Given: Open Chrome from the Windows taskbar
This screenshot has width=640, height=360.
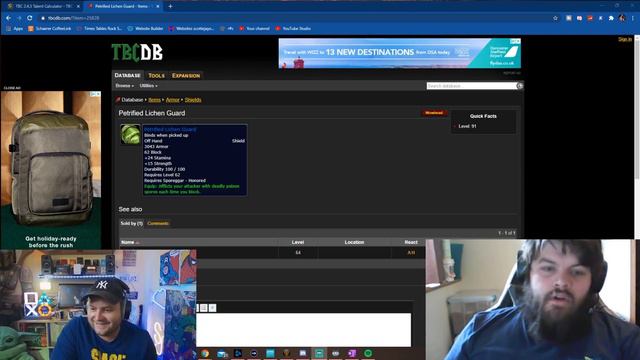Looking at the screenshot, I should (x=205, y=353).
